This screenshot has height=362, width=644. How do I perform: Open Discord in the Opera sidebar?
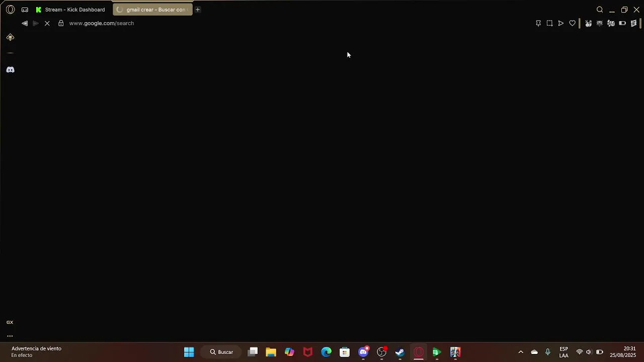(10, 69)
